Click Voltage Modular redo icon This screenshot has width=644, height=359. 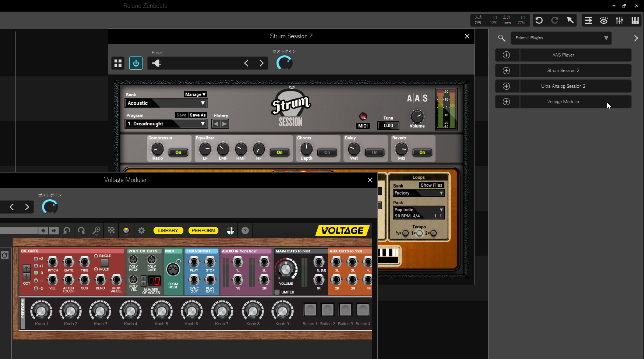(x=82, y=230)
